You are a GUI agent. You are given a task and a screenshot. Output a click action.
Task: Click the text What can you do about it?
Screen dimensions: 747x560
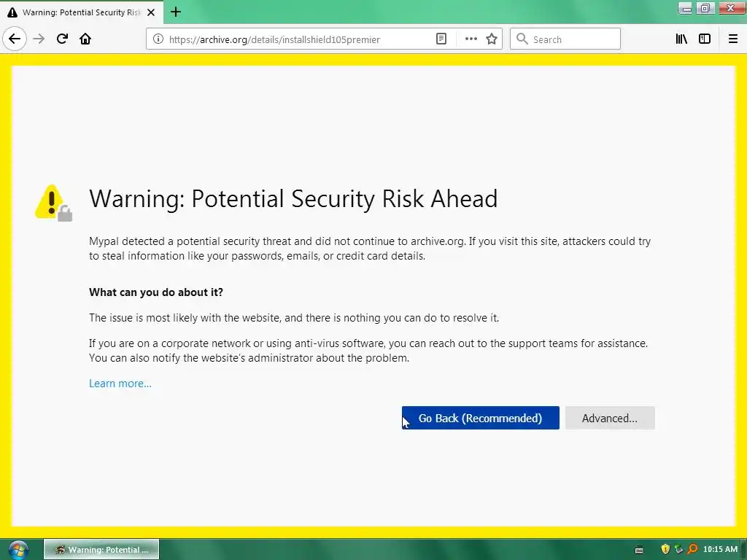[x=156, y=292]
